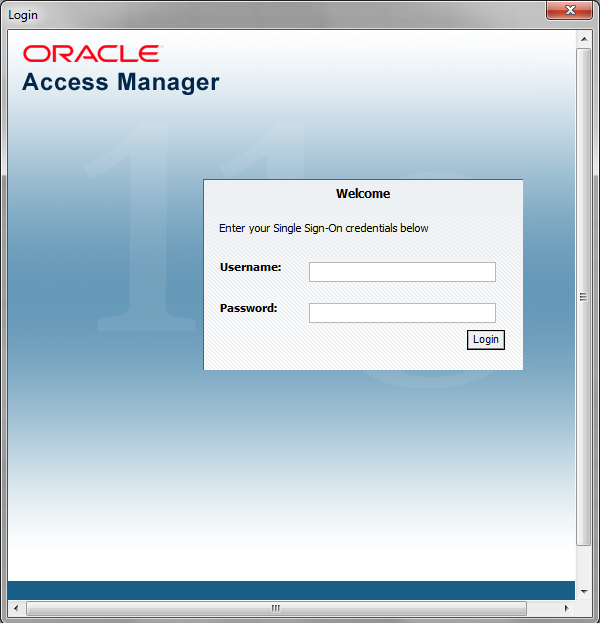Click the Welcome heading text

[363, 193]
